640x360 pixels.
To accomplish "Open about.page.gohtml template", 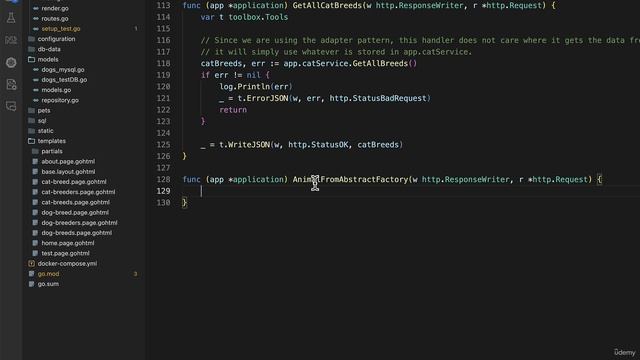I will (x=68, y=162).
